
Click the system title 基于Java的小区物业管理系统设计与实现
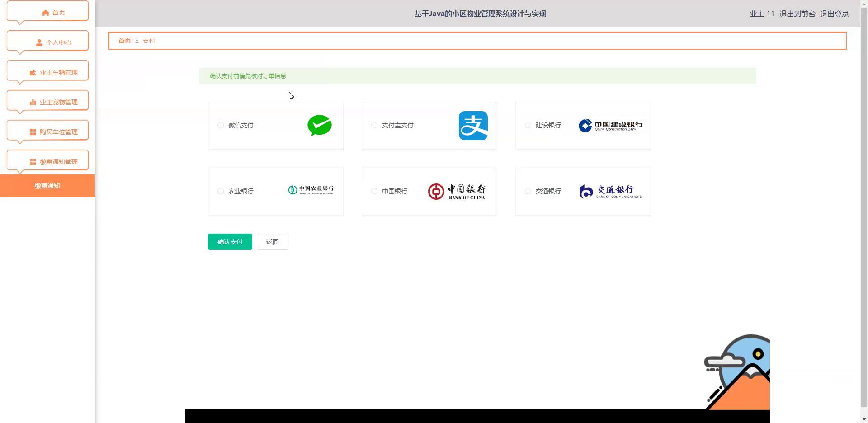click(x=480, y=14)
